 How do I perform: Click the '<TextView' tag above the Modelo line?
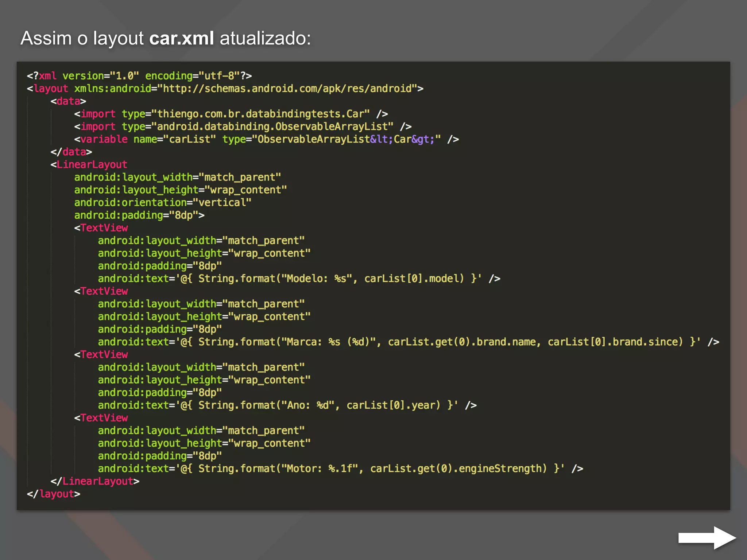click(x=101, y=228)
